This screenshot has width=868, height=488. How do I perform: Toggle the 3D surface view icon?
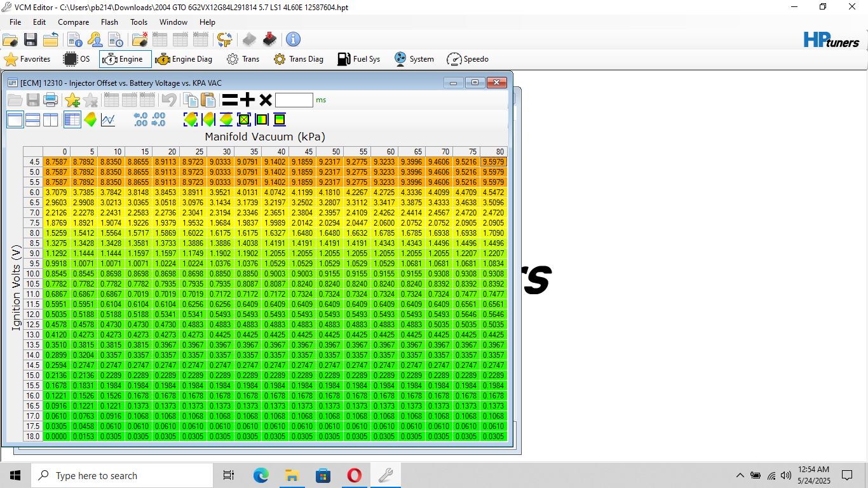(x=90, y=119)
